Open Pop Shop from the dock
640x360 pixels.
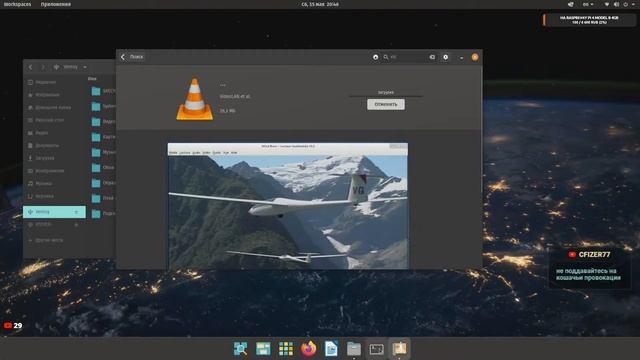click(399, 349)
